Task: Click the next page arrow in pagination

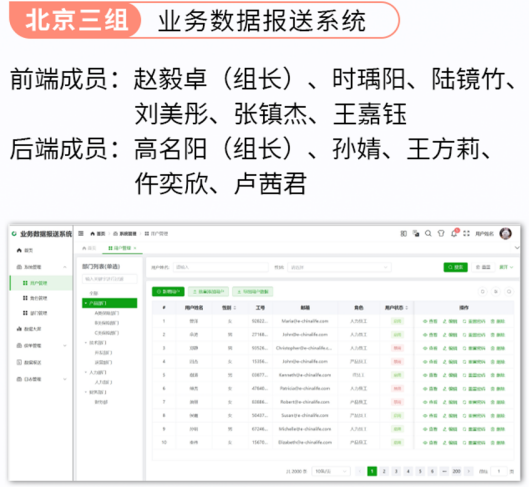Action: tap(468, 471)
